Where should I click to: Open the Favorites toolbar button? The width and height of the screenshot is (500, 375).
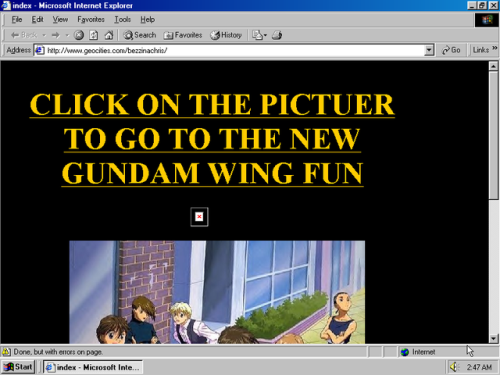pyautogui.click(x=183, y=35)
